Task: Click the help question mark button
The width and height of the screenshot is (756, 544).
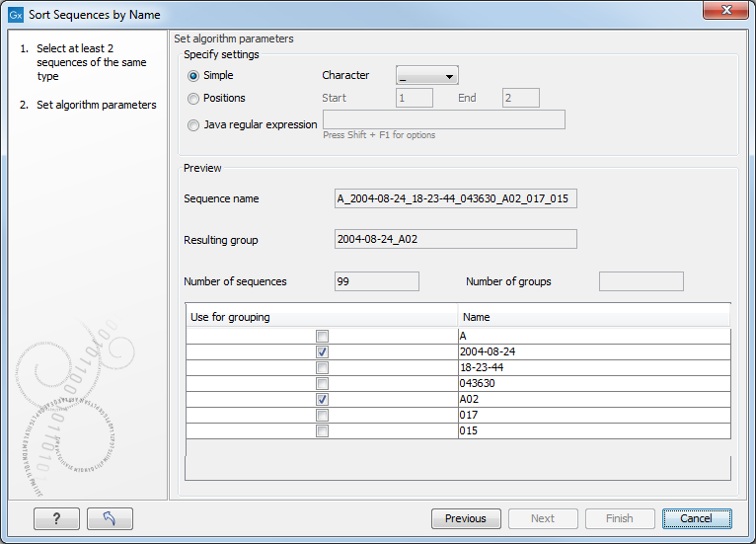Action: pyautogui.click(x=55, y=518)
